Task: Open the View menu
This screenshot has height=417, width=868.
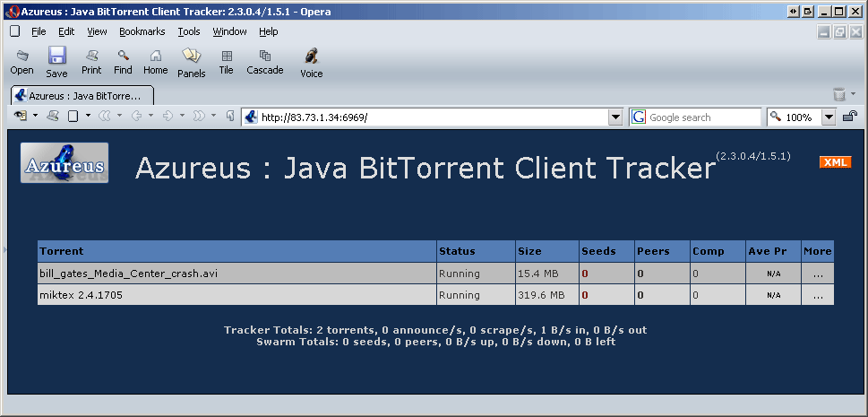Action: coord(97,31)
